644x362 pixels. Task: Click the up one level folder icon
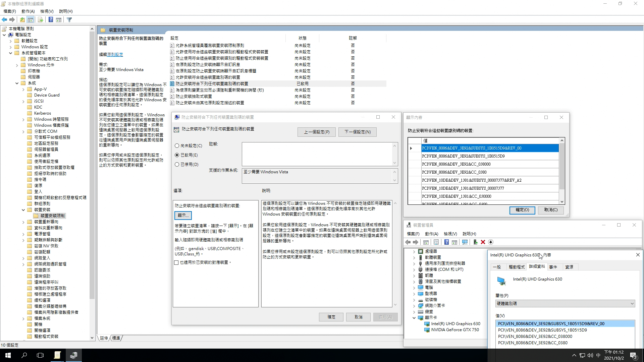point(22,20)
